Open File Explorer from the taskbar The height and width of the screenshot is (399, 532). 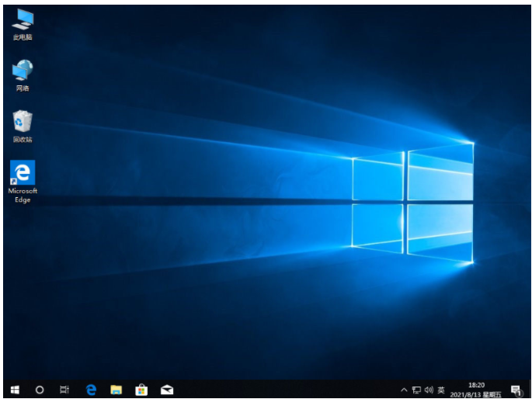point(116,390)
